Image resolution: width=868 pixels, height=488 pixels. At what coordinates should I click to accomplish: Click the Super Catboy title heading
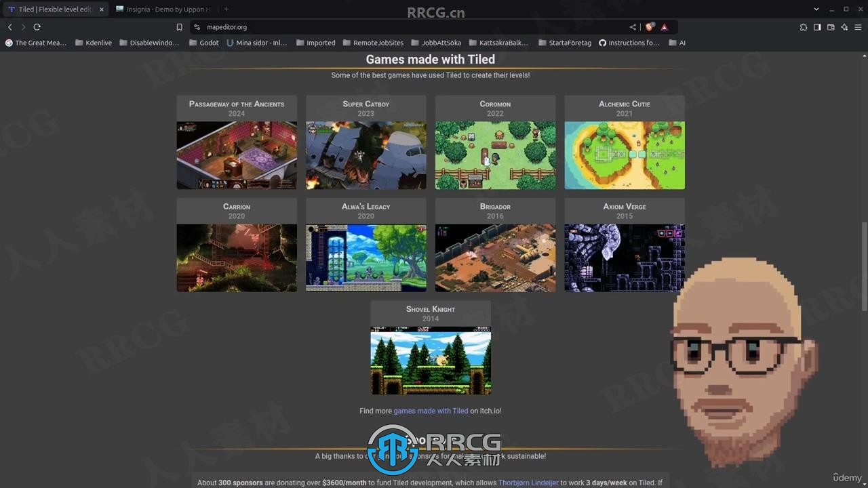tap(366, 104)
